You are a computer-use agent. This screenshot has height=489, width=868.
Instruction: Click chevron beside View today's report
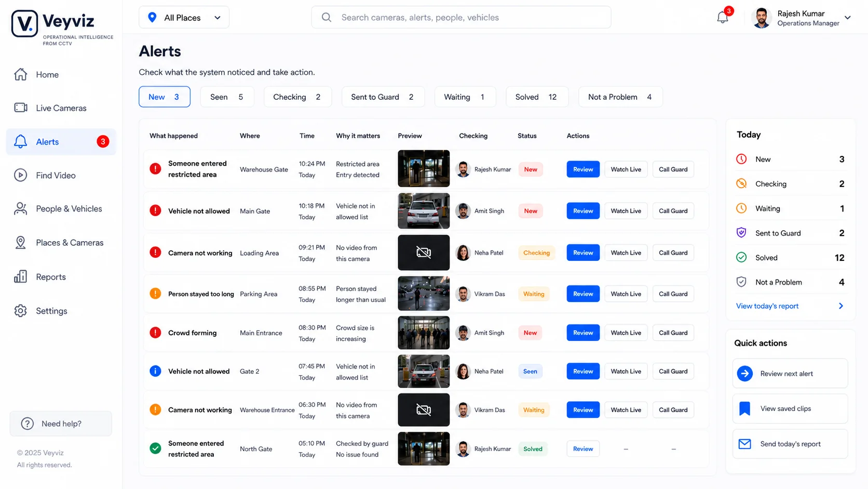(841, 306)
